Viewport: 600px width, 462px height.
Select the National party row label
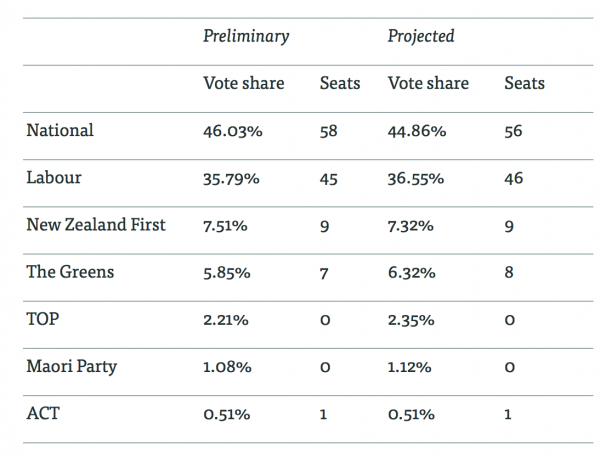[60, 131]
